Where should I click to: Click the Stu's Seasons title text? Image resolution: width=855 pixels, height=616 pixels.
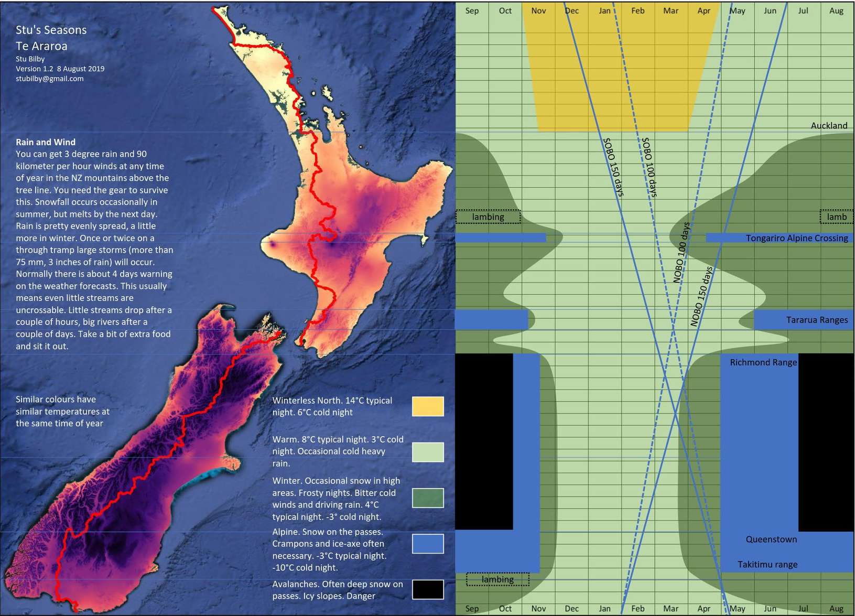click(x=51, y=30)
